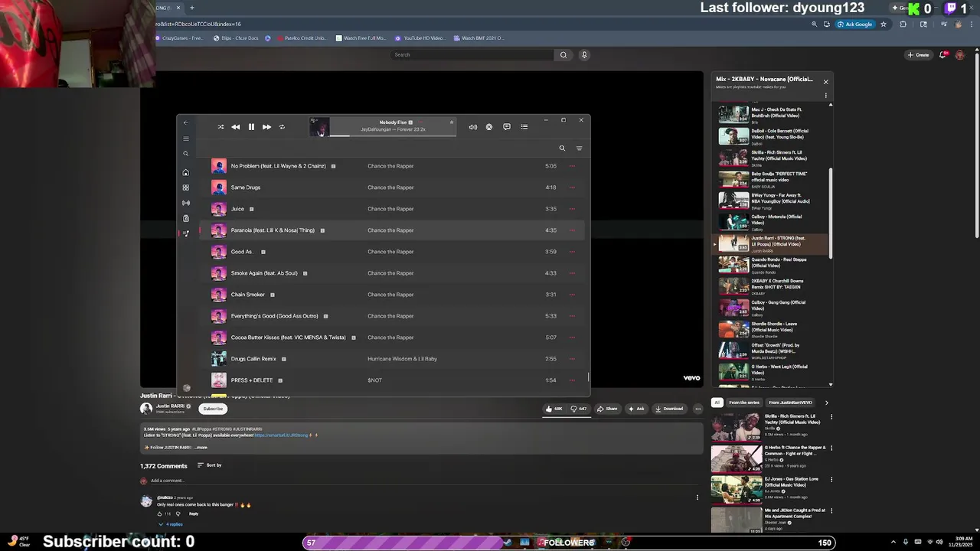
Task: Expand the video description with ...more
Action: 201,448
